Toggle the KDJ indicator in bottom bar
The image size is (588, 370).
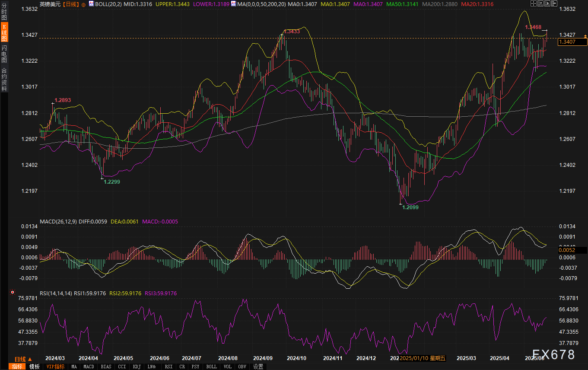(137, 367)
